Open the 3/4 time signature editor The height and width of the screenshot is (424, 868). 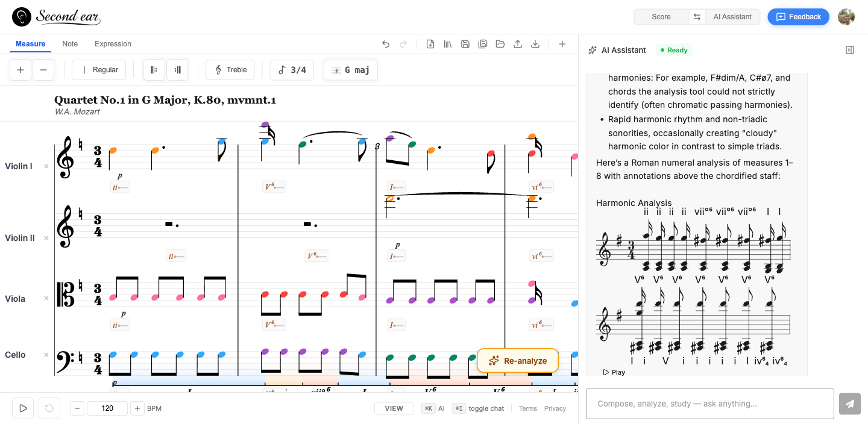[x=292, y=70]
